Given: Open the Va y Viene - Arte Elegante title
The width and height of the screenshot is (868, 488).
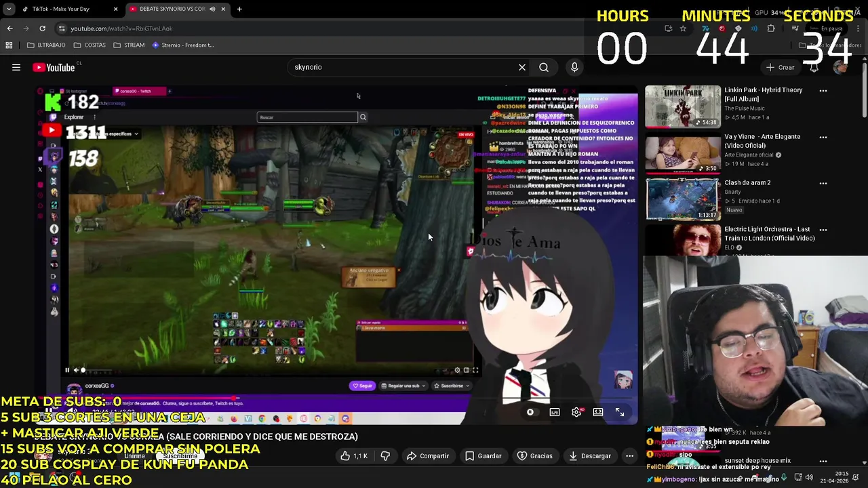Looking at the screenshot, I should click(x=762, y=141).
